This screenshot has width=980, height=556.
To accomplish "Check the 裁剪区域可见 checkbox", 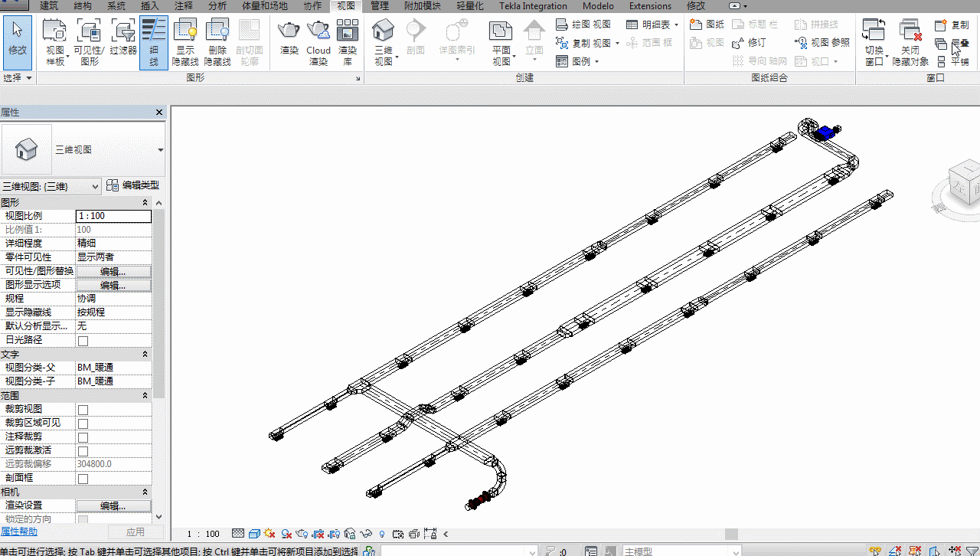I will [x=83, y=424].
